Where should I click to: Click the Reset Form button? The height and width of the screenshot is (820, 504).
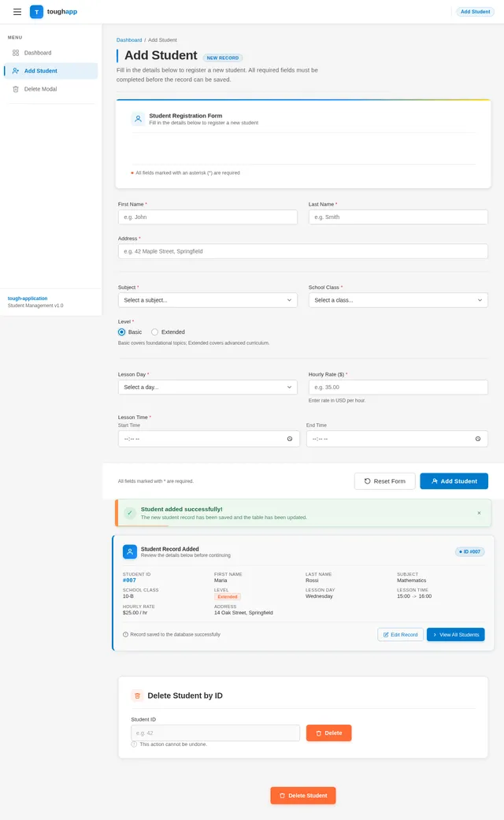(385, 481)
